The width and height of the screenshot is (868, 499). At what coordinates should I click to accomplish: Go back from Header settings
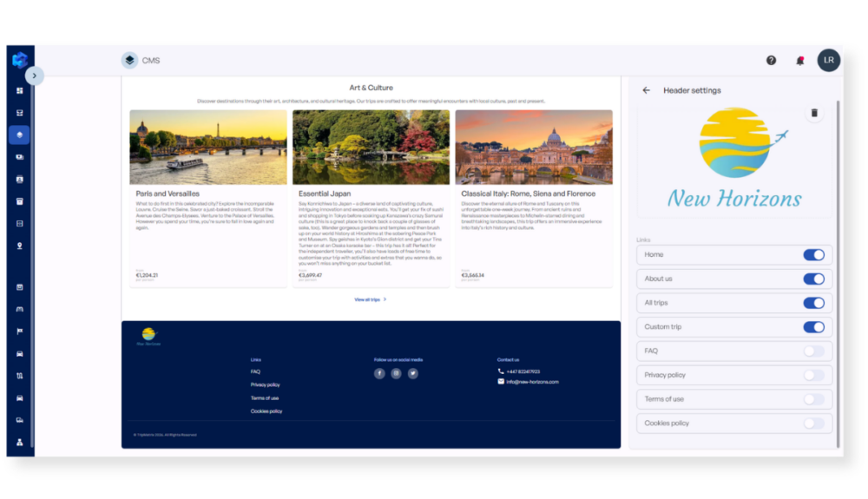646,90
